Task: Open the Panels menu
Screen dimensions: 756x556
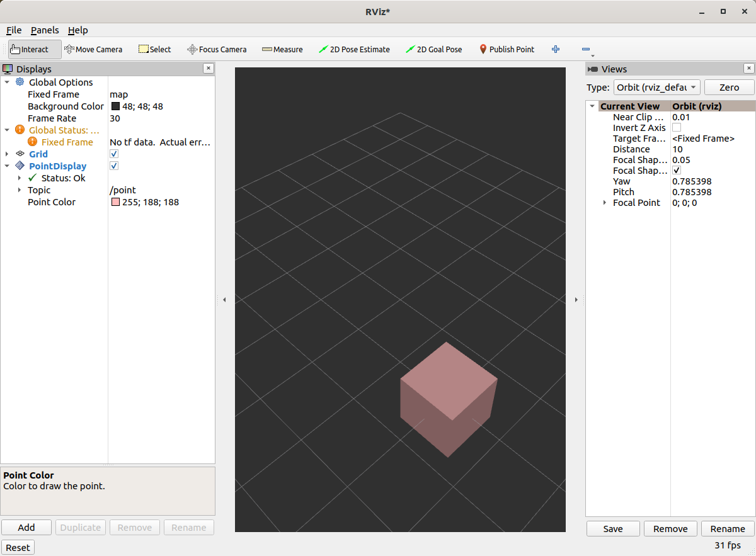Action: 44,30
